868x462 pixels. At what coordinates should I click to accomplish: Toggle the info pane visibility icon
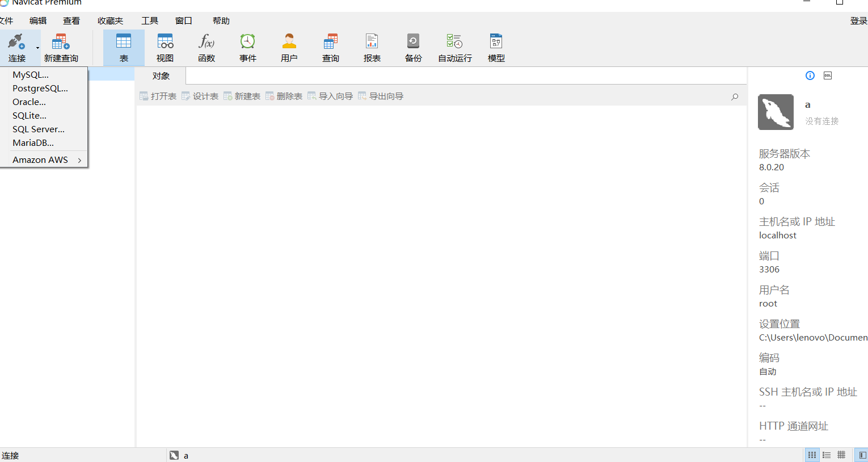[862, 455]
